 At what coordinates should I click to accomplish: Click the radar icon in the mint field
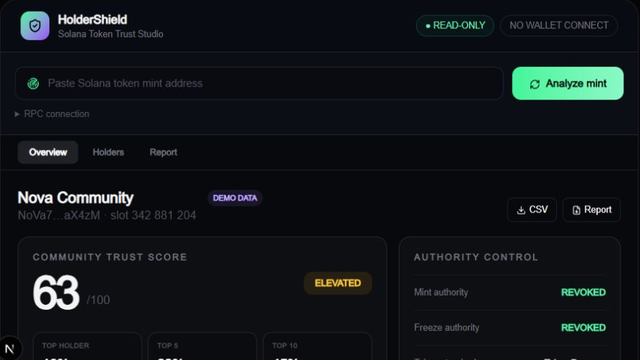(x=33, y=83)
